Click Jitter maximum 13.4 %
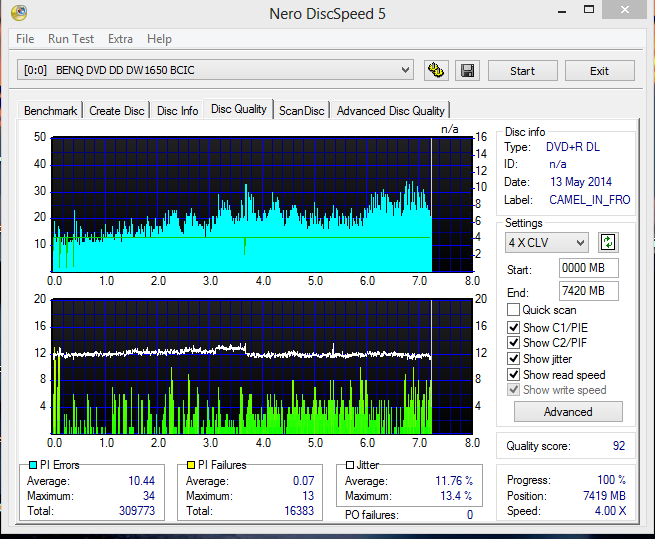This screenshot has height=539, width=655. (456, 496)
